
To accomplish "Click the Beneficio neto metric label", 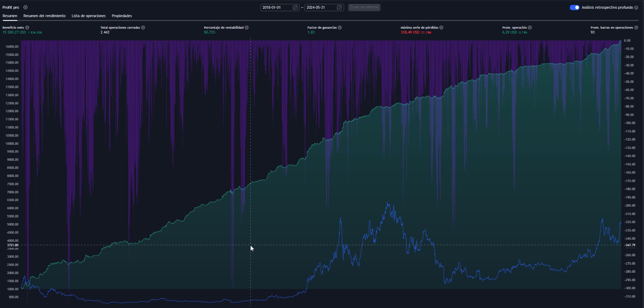I will (13, 28).
